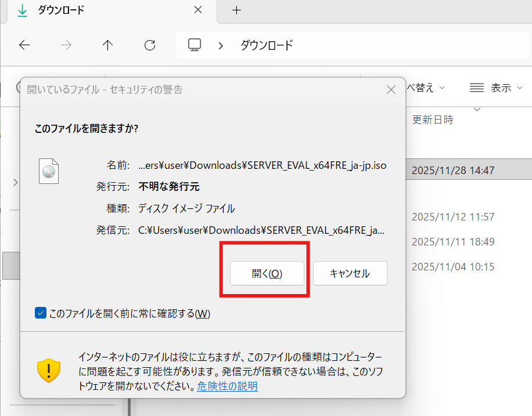Click the yellow warning shield icon
The width and height of the screenshot is (532, 416).
[x=49, y=371]
